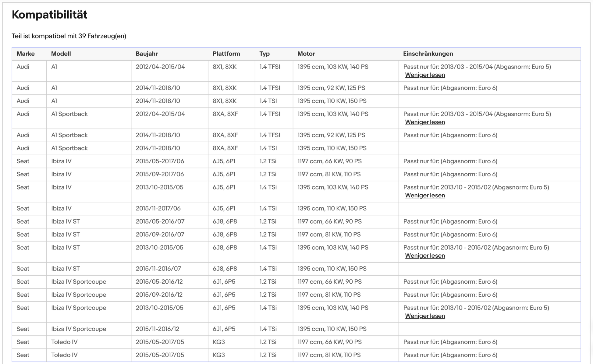Screen dimensions: 593x364
Task: Select the Baujahr cell '2015/09-2016/07'
Action: pyautogui.click(x=160, y=235)
